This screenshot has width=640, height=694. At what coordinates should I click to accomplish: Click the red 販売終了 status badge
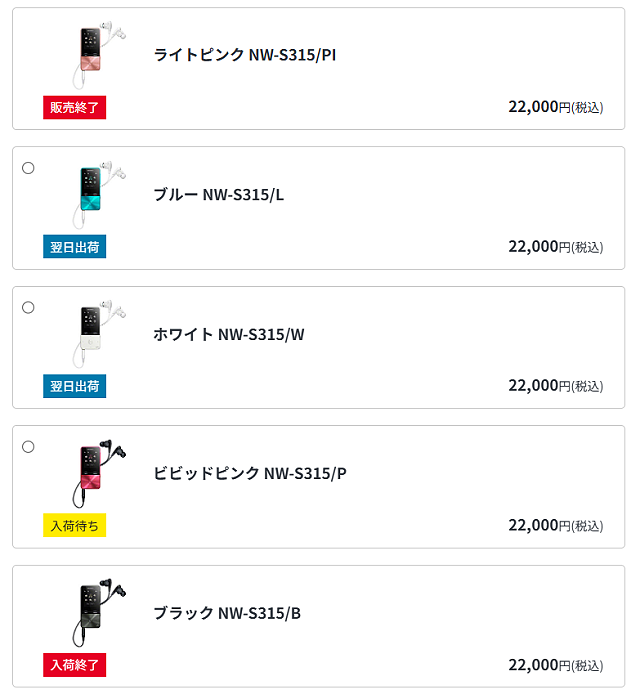(x=75, y=107)
